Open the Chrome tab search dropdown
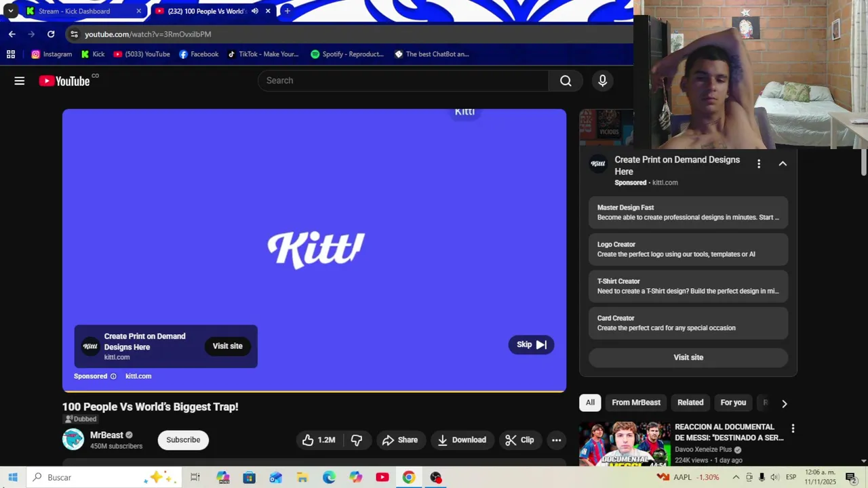Image resolution: width=868 pixels, height=488 pixels. coord(10,11)
